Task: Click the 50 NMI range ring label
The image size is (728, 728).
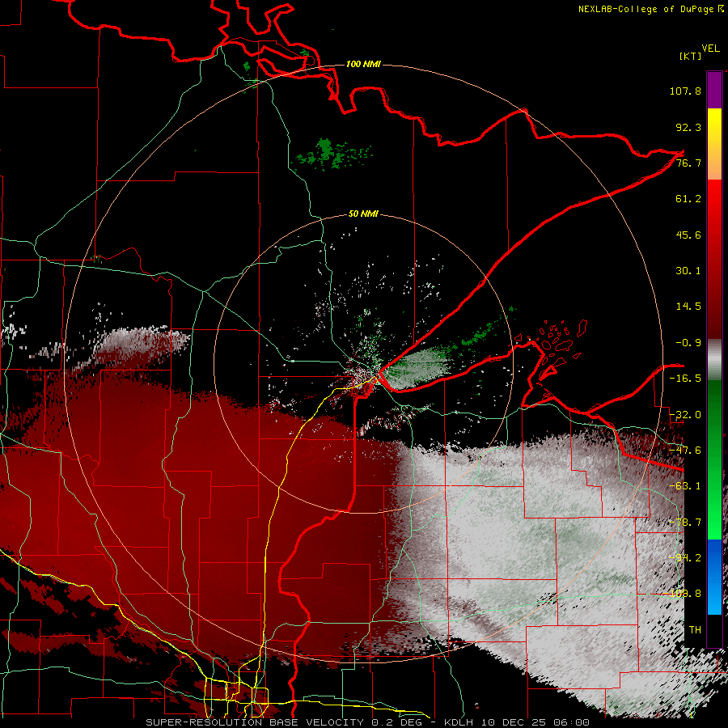Action: (x=363, y=214)
